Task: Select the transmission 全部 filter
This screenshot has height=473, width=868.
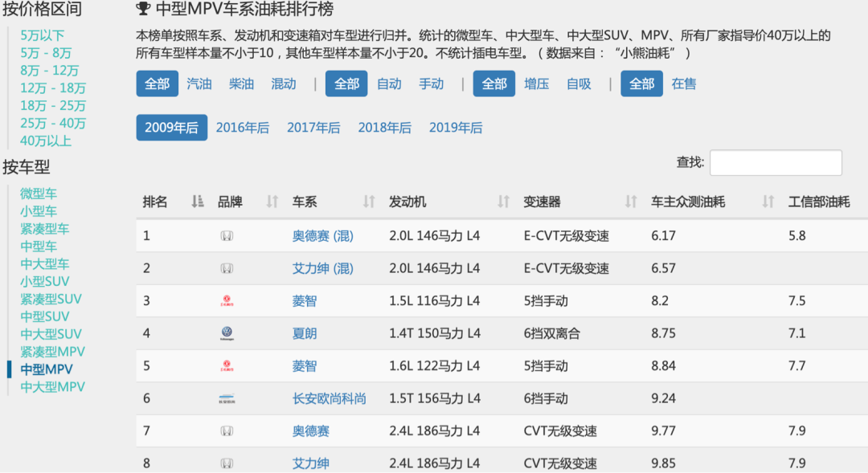Action: click(x=346, y=84)
